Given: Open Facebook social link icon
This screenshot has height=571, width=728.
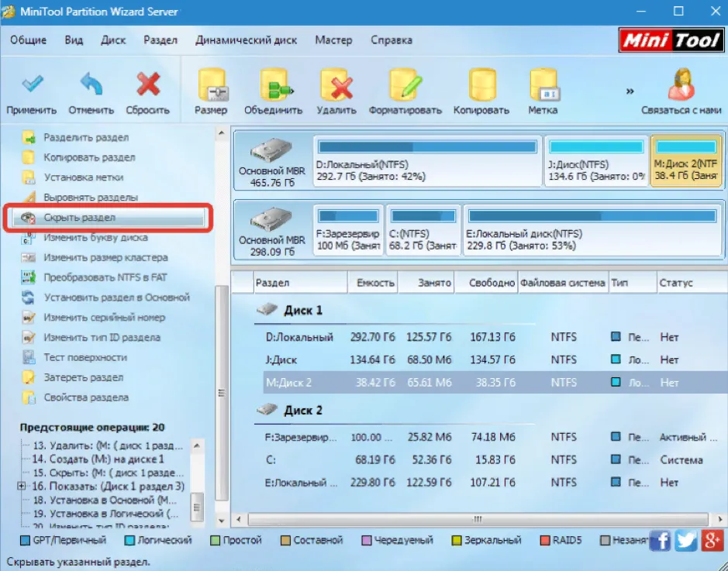Looking at the screenshot, I should [x=660, y=540].
